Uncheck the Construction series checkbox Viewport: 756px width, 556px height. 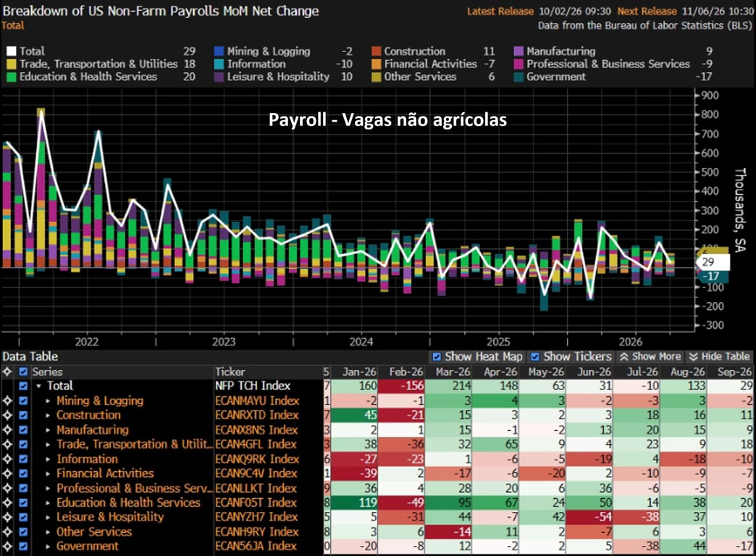click(x=23, y=416)
